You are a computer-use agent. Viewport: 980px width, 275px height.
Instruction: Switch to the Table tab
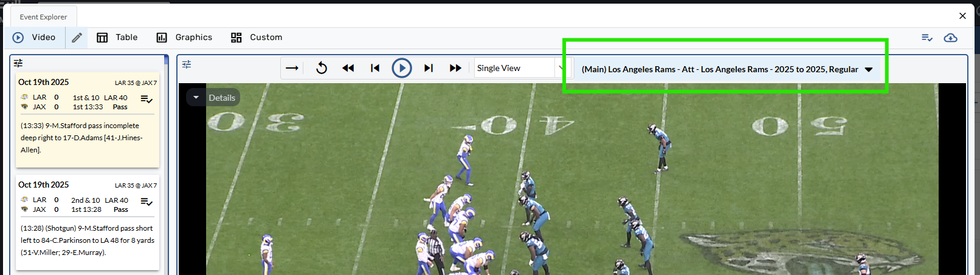(117, 38)
